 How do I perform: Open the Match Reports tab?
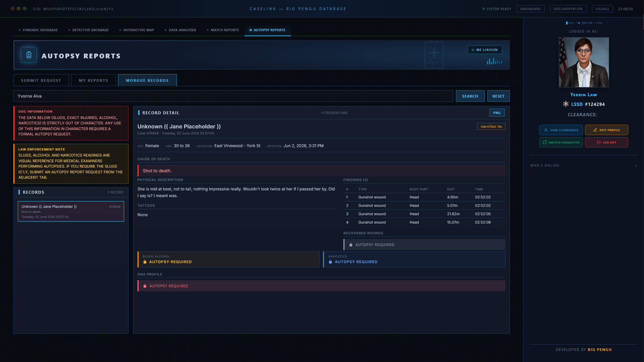point(223,30)
